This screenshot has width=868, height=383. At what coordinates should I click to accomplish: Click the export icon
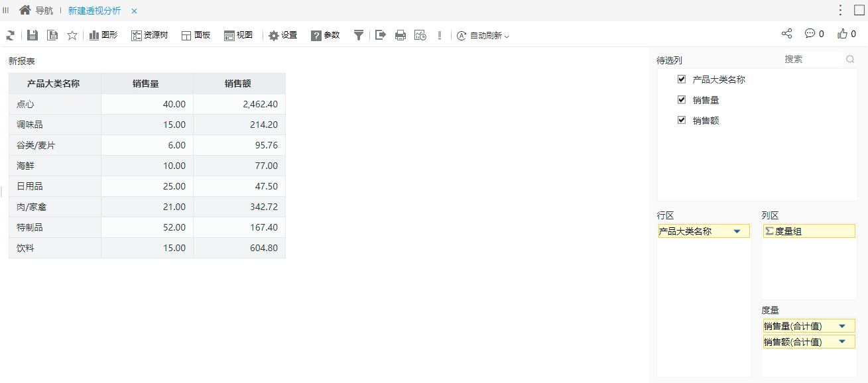tap(381, 35)
